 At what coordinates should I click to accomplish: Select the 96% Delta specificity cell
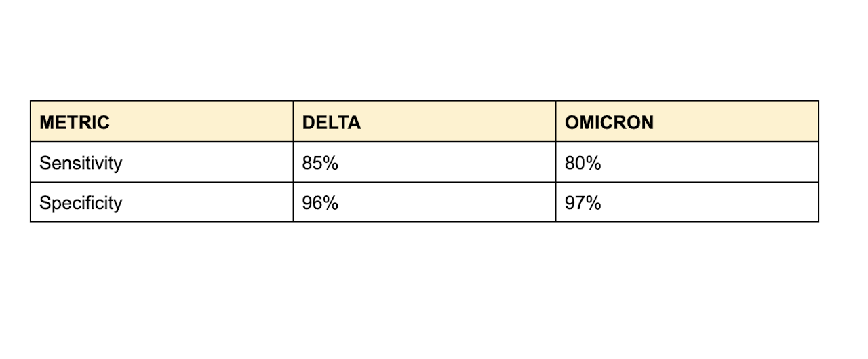pos(425,202)
